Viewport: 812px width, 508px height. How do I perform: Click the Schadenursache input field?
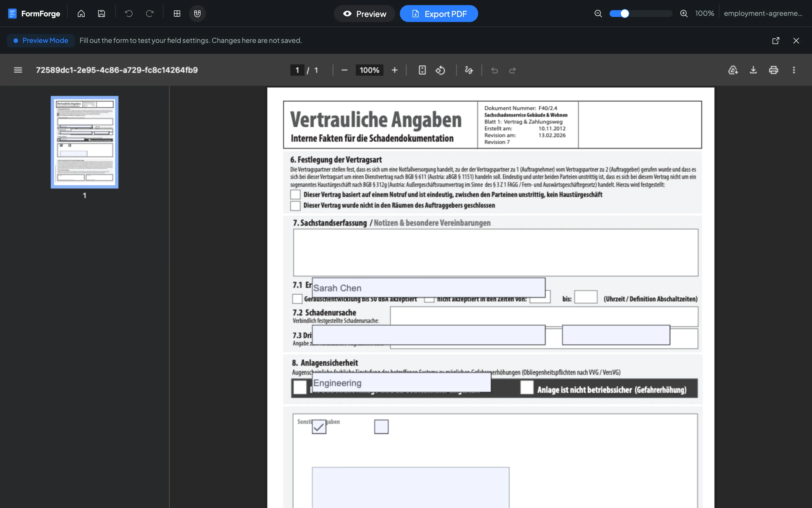click(x=544, y=316)
